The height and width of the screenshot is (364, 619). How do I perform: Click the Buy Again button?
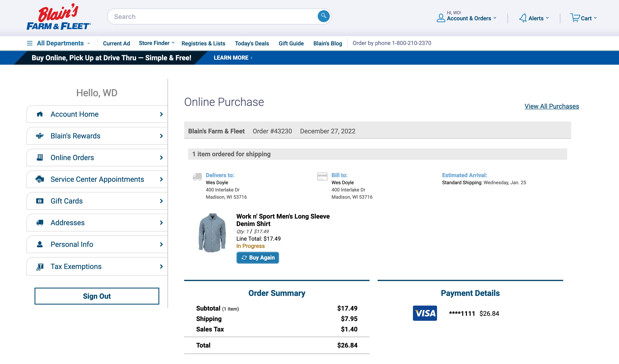point(257,257)
